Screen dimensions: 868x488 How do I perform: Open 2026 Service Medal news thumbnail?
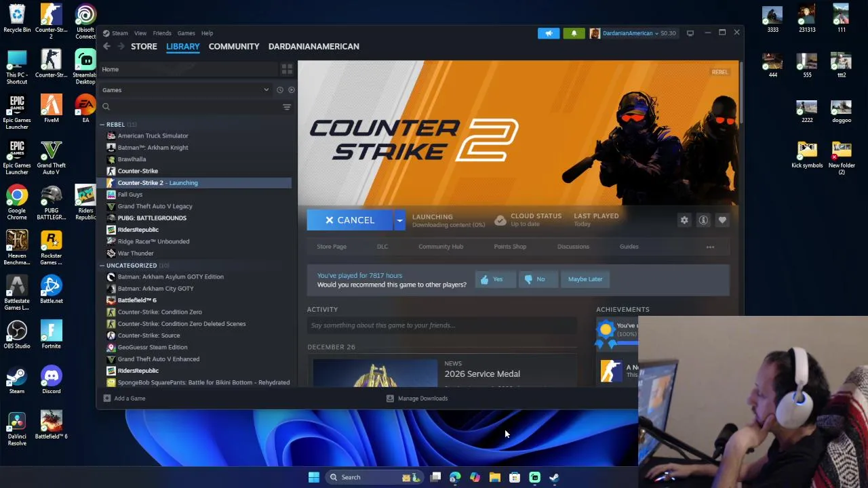coord(375,373)
